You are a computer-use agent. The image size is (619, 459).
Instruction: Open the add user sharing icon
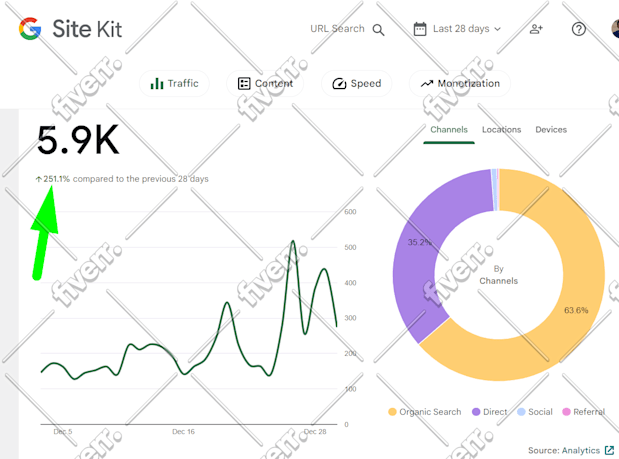pos(536,29)
